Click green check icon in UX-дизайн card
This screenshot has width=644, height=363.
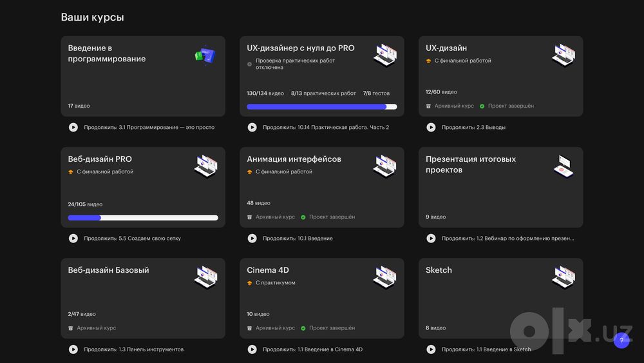(x=482, y=106)
